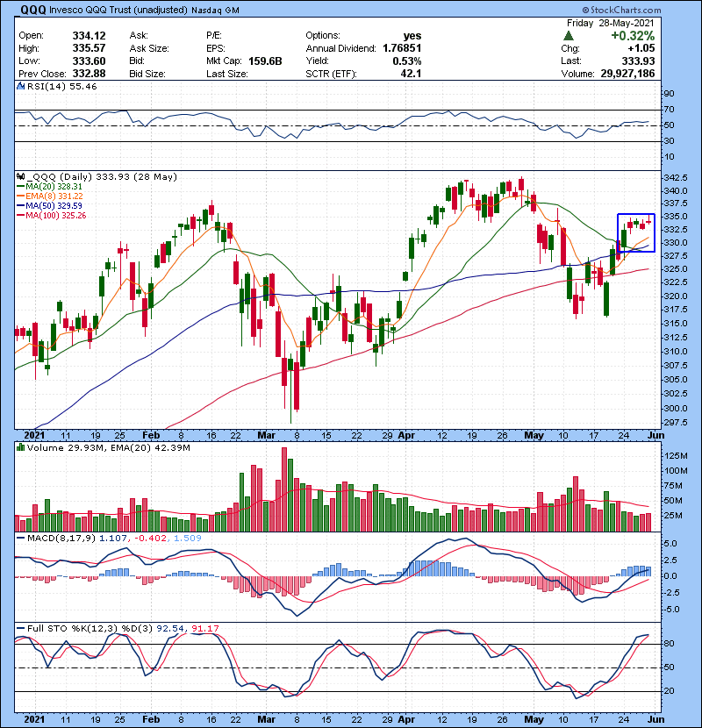702x728 pixels.
Task: Click the Last Size: label
Action: (x=227, y=74)
